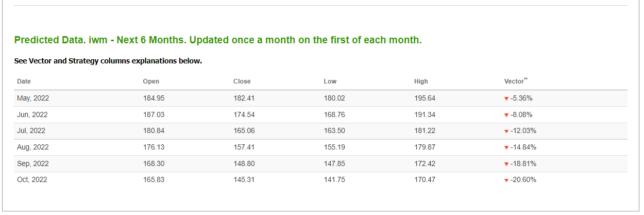The image size is (644, 215).
Task: Click the Oct, 2022 row date
Action: pyautogui.click(x=32, y=179)
